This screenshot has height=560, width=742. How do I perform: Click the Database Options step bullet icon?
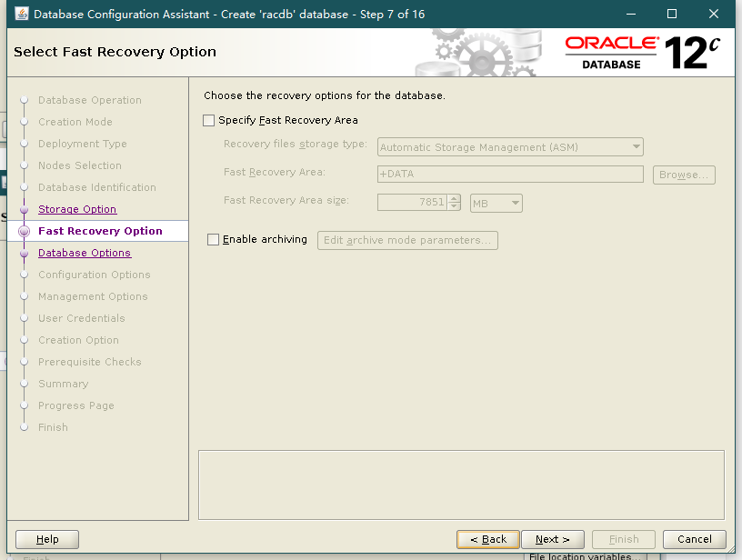tap(25, 253)
